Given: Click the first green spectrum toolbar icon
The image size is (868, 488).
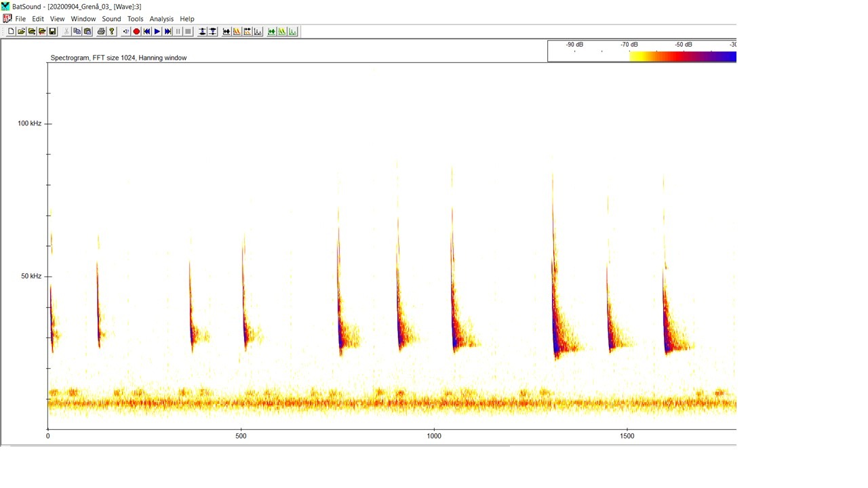Looking at the screenshot, I should (272, 32).
